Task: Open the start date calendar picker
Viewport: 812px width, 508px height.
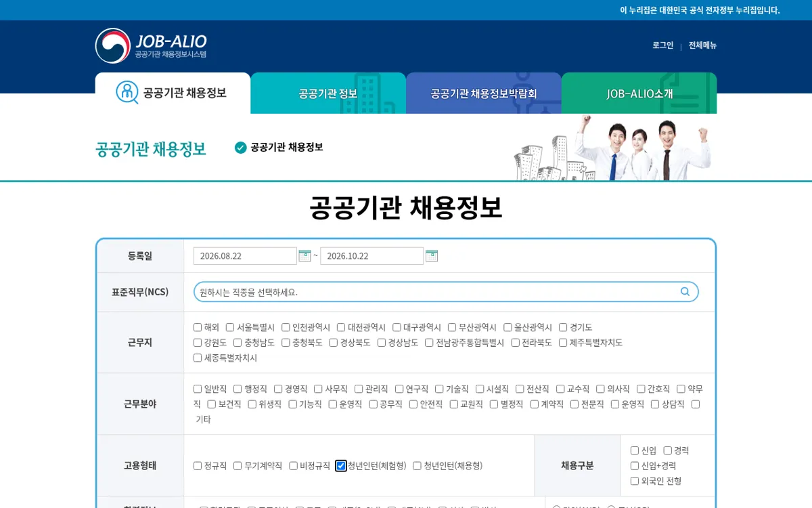Action: click(x=305, y=256)
